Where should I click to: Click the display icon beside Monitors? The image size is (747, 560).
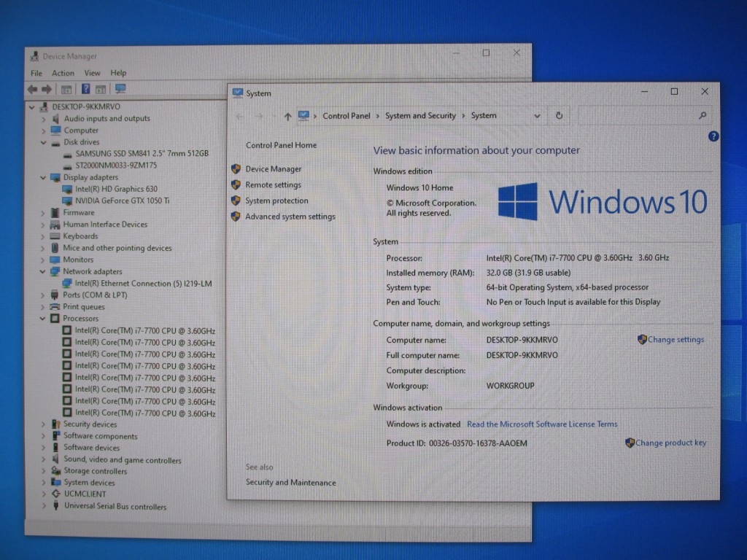click(55, 260)
